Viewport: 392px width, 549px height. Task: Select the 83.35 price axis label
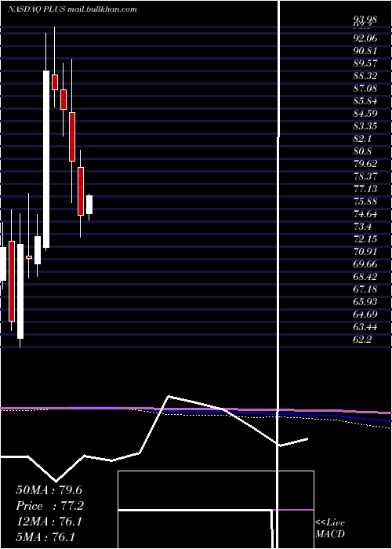point(365,126)
